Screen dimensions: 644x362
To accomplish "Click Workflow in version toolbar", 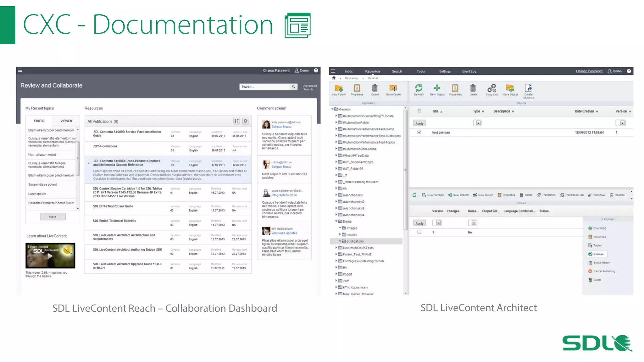I will [x=597, y=195].
